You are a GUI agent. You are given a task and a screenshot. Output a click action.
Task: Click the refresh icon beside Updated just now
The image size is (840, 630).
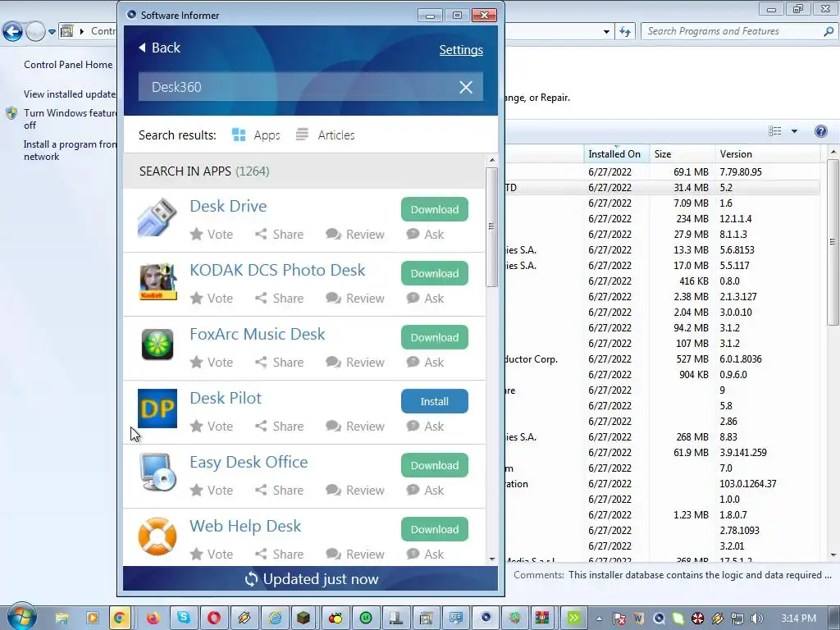[x=251, y=579]
